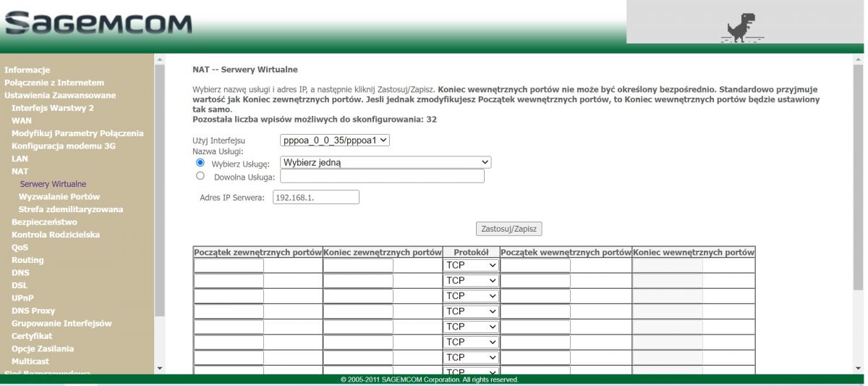
Task: Open third row TCP protocol dropdown
Action: (x=471, y=296)
